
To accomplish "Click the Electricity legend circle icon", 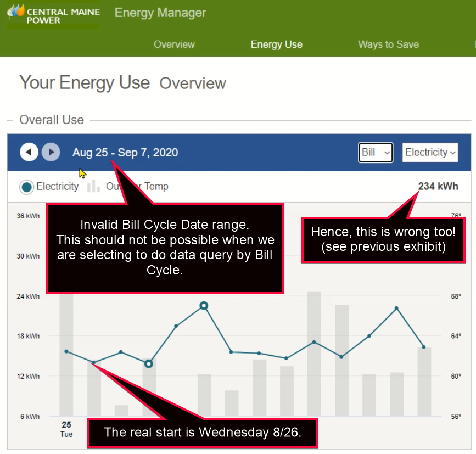I will coord(26,187).
